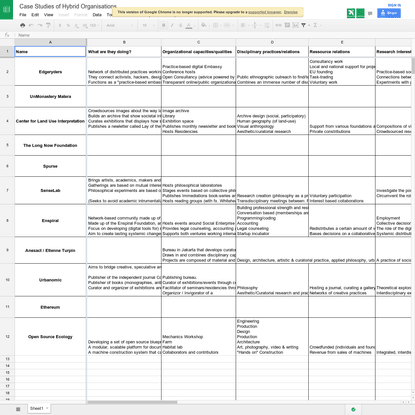Screen dimensions: 415x415
Task: Click the undo arrow icon
Action: [31, 25]
